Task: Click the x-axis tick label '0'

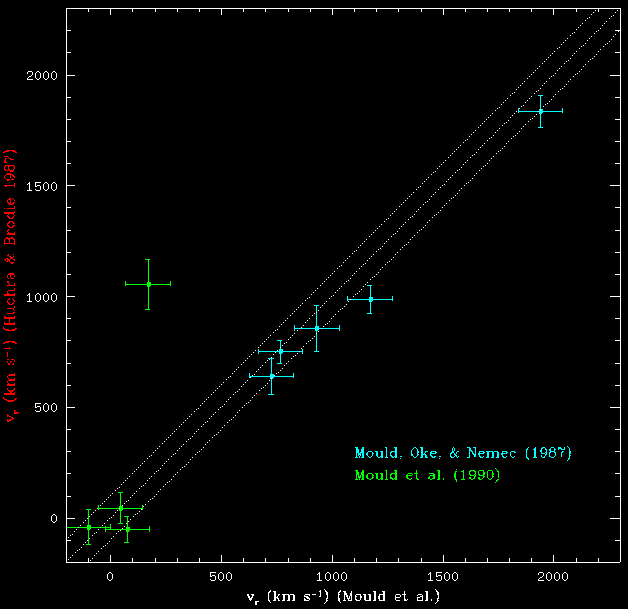Action: click(x=110, y=577)
